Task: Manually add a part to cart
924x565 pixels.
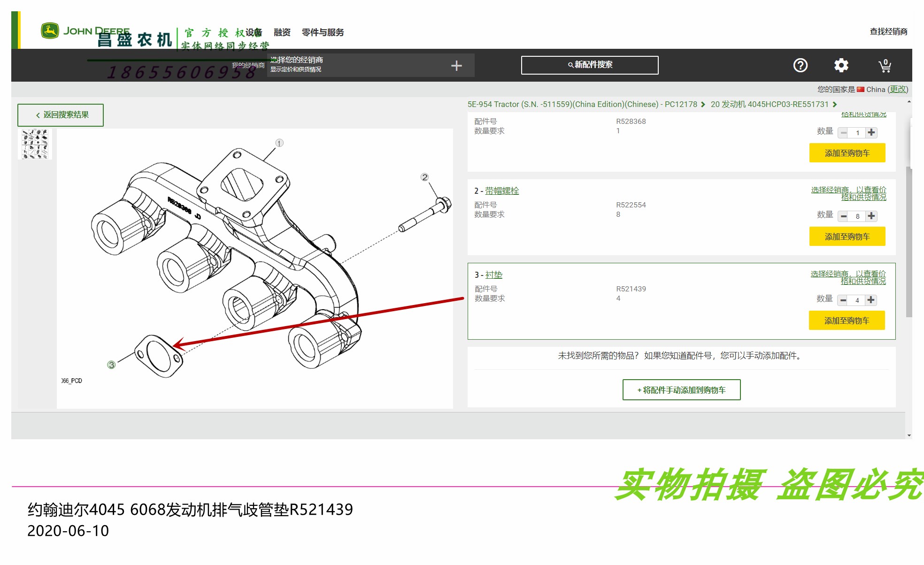Action: [681, 390]
